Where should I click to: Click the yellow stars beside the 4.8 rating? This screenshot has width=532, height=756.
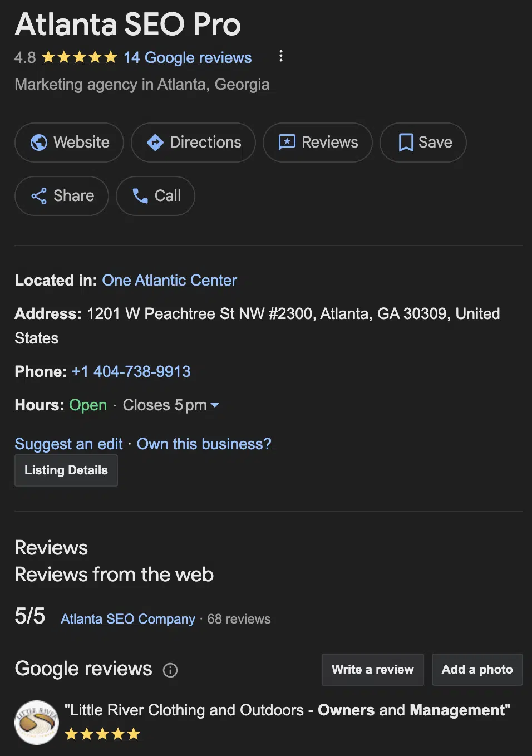(x=80, y=57)
